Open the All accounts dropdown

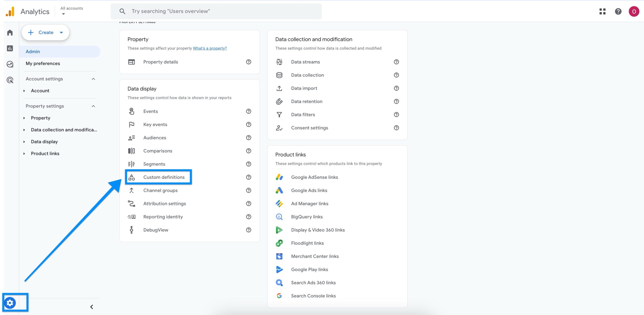pyautogui.click(x=72, y=11)
